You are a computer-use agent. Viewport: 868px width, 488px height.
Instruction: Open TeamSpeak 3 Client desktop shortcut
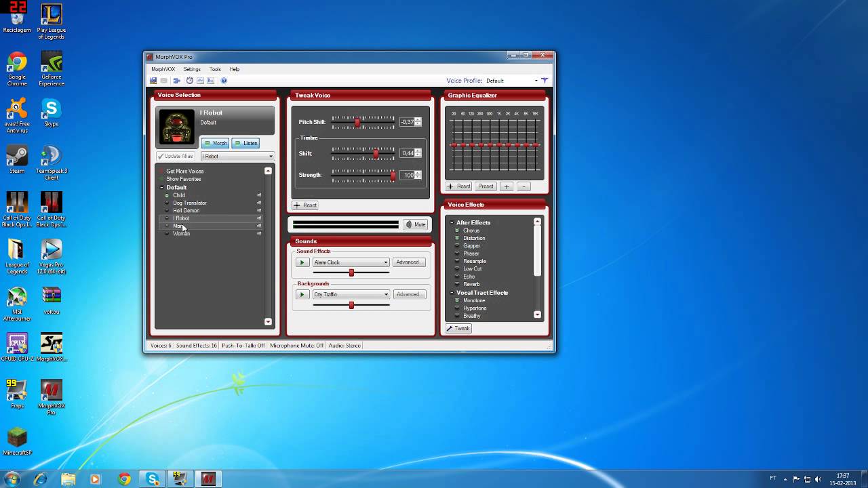pos(52,163)
